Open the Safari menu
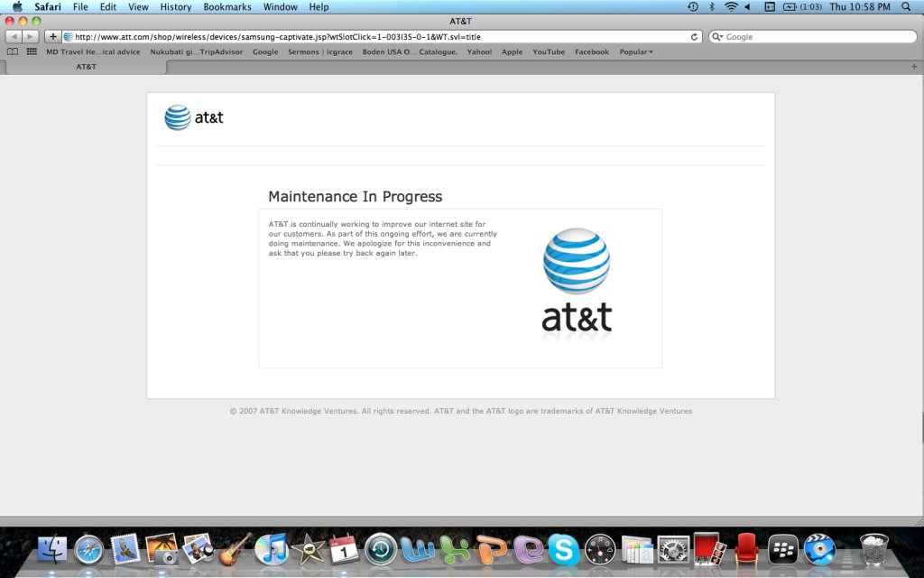Image resolution: width=924 pixels, height=578 pixels. pyautogui.click(x=47, y=6)
